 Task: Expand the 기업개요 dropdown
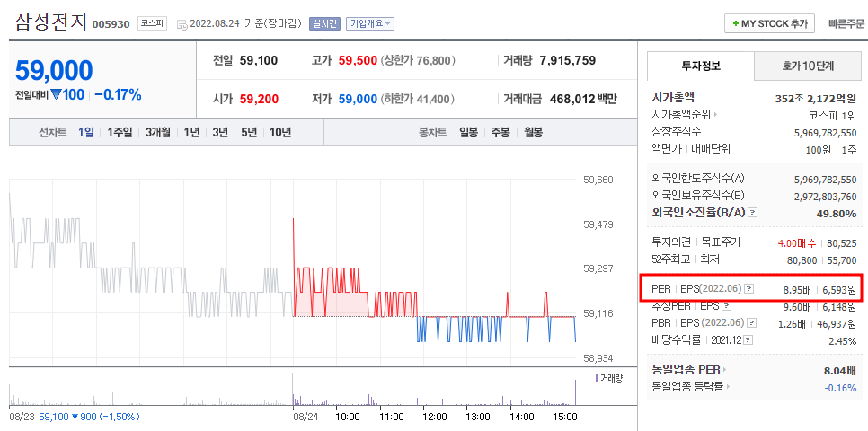[x=370, y=23]
